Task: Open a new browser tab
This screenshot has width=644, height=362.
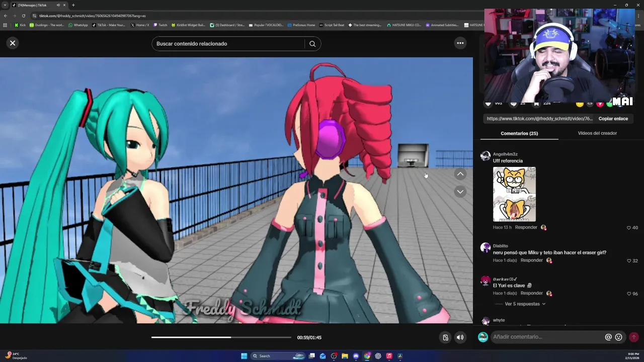Action: pyautogui.click(x=73, y=5)
